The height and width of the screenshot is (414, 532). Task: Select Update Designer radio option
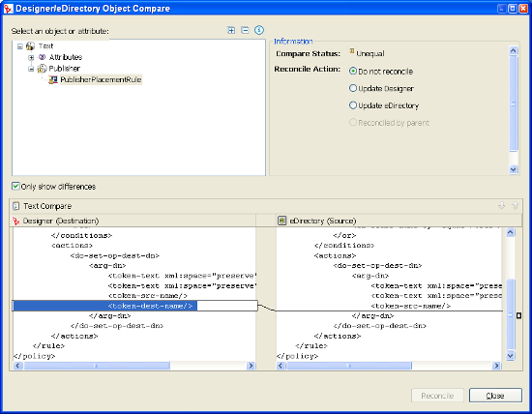[353, 88]
